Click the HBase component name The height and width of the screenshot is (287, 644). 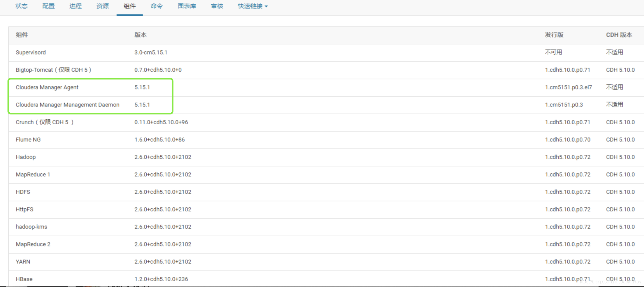pyautogui.click(x=24, y=279)
